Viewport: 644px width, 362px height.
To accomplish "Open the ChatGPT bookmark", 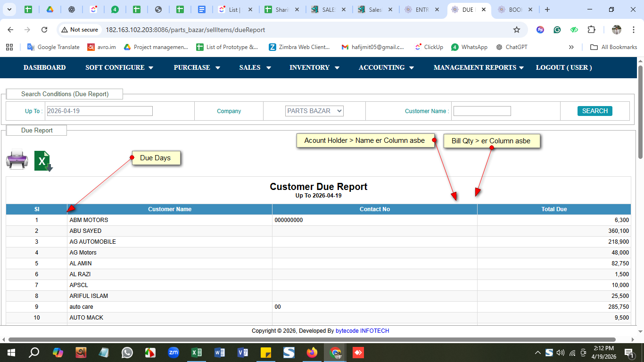I will click(512, 47).
